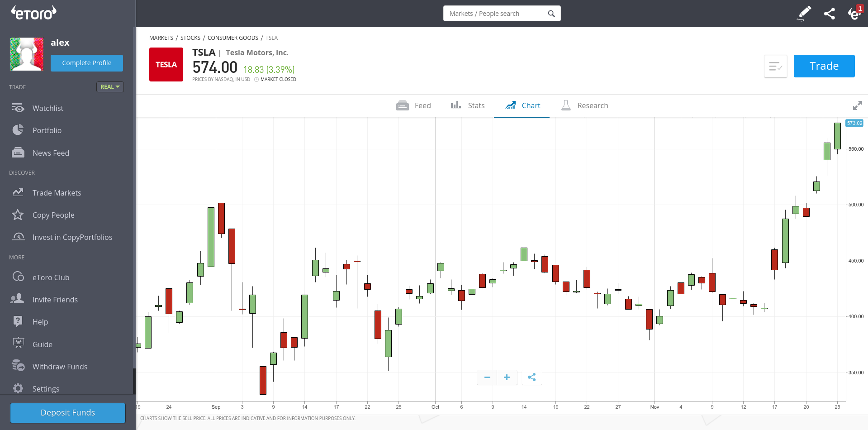Open the Watchlist eye icon
The height and width of the screenshot is (430, 868).
point(18,108)
